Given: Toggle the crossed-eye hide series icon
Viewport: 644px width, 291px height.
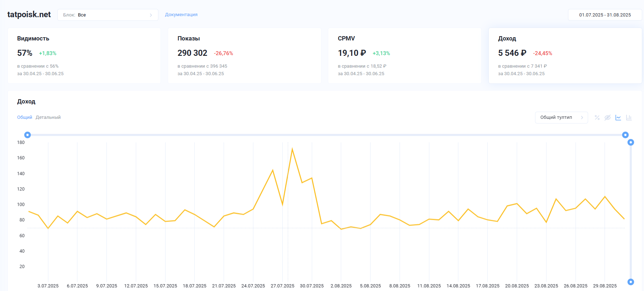Looking at the screenshot, I should tap(607, 118).
